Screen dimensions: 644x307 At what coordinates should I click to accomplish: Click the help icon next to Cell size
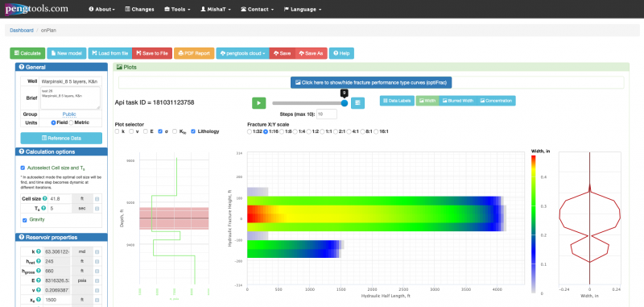point(45,199)
